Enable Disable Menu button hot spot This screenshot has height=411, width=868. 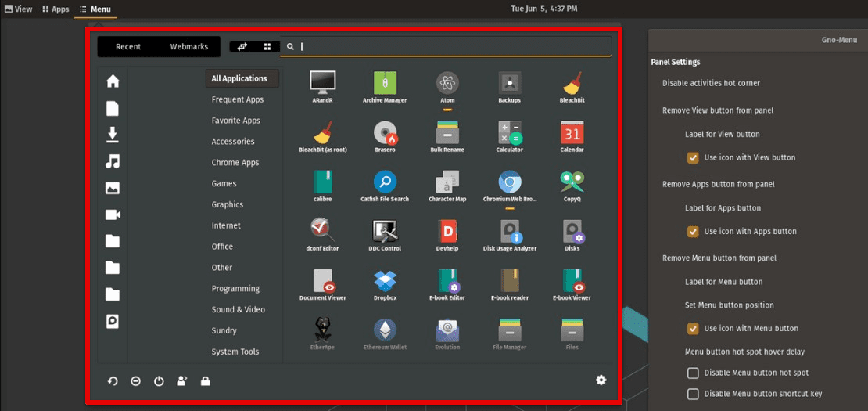[693, 373]
